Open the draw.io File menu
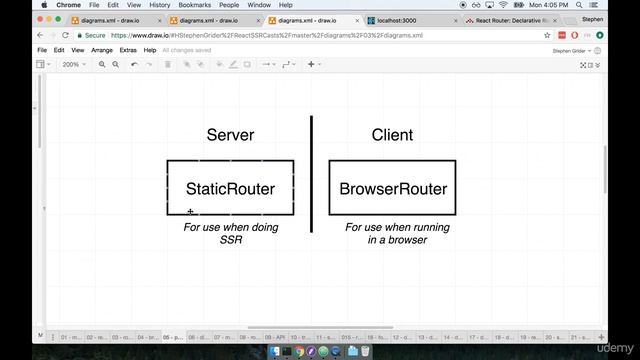640x360 pixels. (42, 50)
